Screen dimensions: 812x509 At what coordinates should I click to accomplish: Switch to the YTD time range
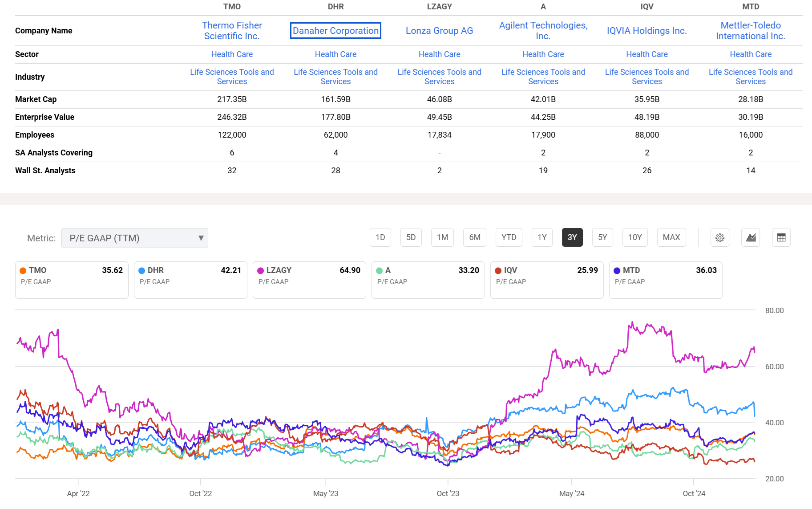click(x=509, y=237)
